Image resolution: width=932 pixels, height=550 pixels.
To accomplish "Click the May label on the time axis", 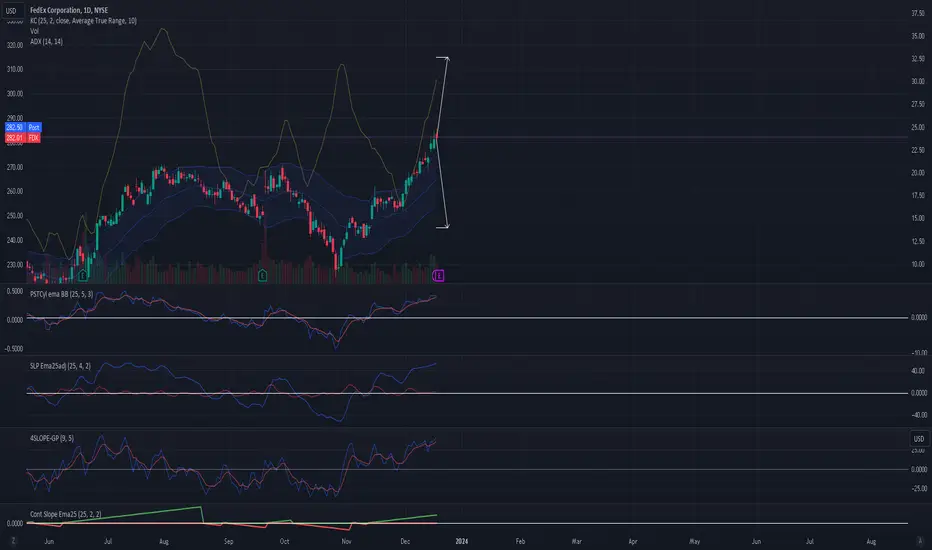I will pos(694,541).
